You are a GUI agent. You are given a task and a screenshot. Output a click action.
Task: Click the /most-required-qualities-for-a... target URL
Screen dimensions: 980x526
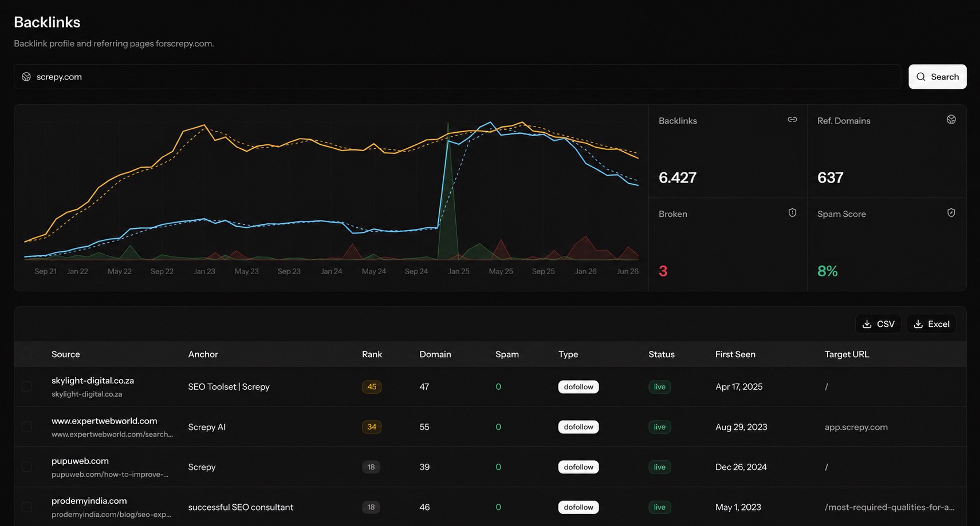(x=890, y=507)
